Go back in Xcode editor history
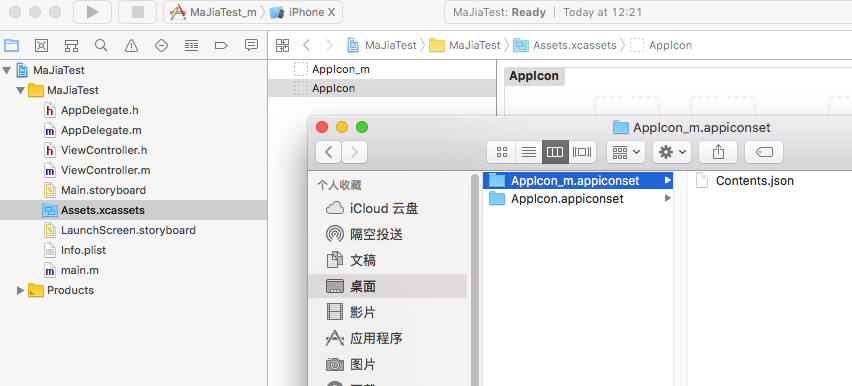852x386 pixels. [x=306, y=45]
